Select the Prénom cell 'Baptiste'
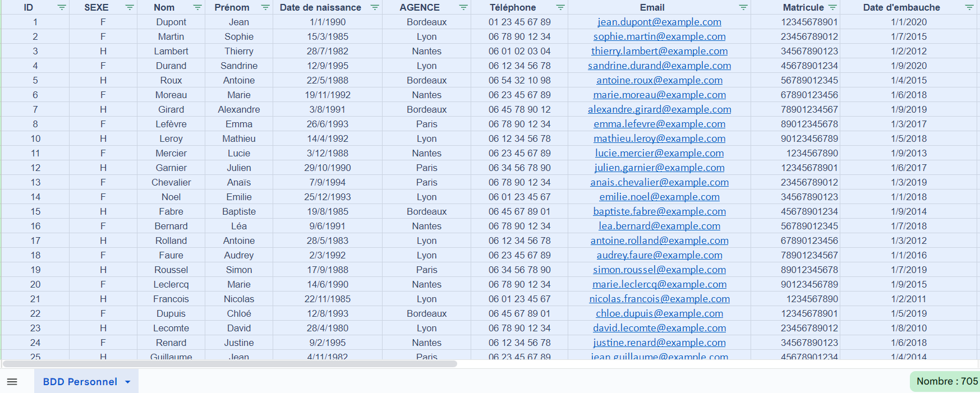 [x=239, y=211]
